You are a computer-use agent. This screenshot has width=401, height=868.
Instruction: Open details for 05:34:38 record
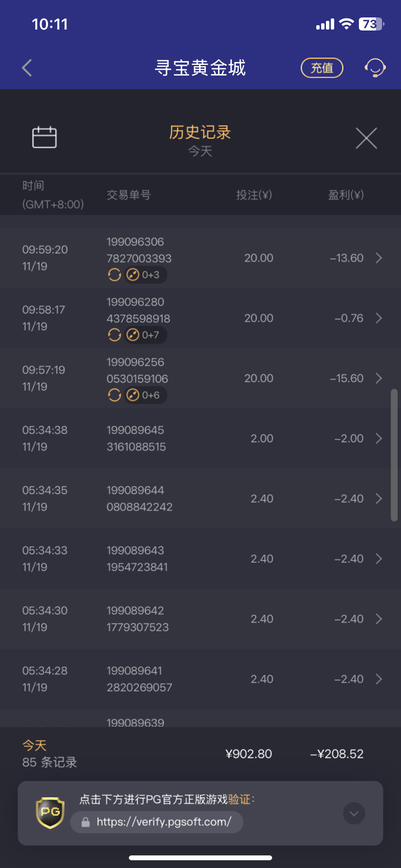click(379, 438)
